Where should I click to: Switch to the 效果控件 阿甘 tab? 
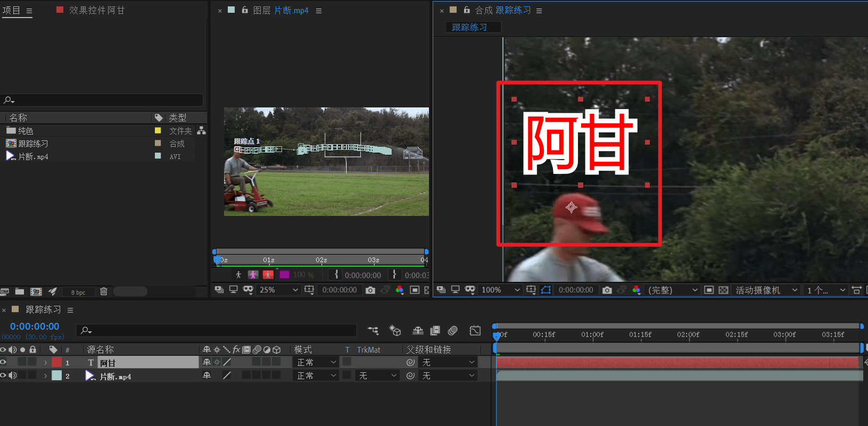point(96,10)
